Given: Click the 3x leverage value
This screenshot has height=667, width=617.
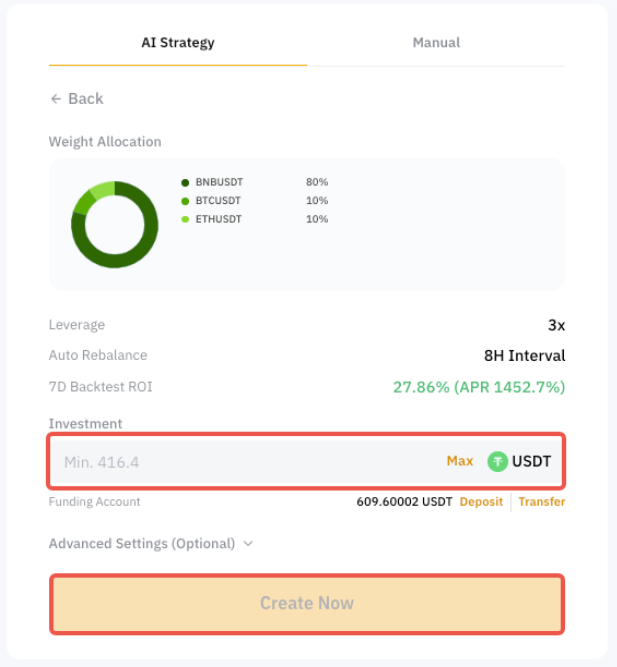Looking at the screenshot, I should (x=556, y=325).
